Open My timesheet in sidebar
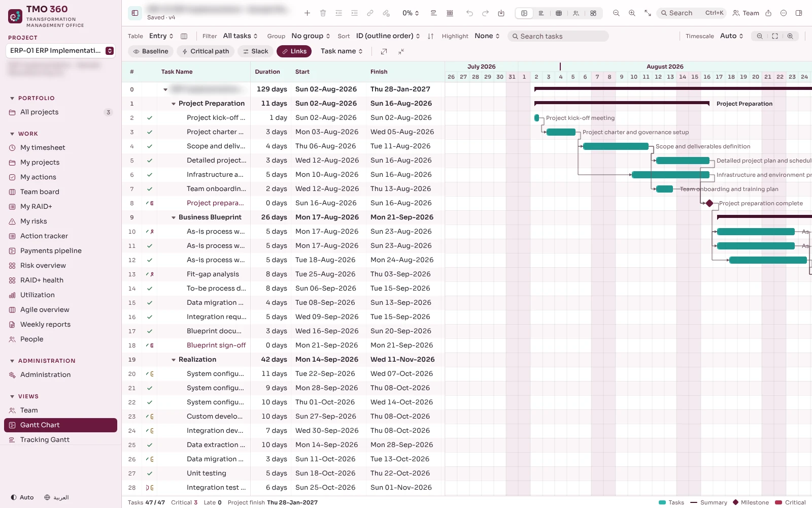This screenshot has width=812, height=508. click(60, 148)
